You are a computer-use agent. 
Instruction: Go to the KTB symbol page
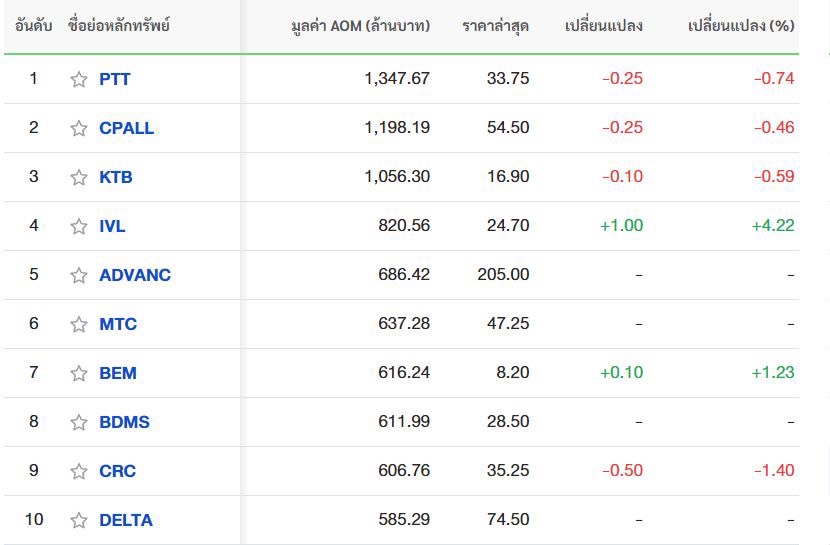click(x=115, y=177)
